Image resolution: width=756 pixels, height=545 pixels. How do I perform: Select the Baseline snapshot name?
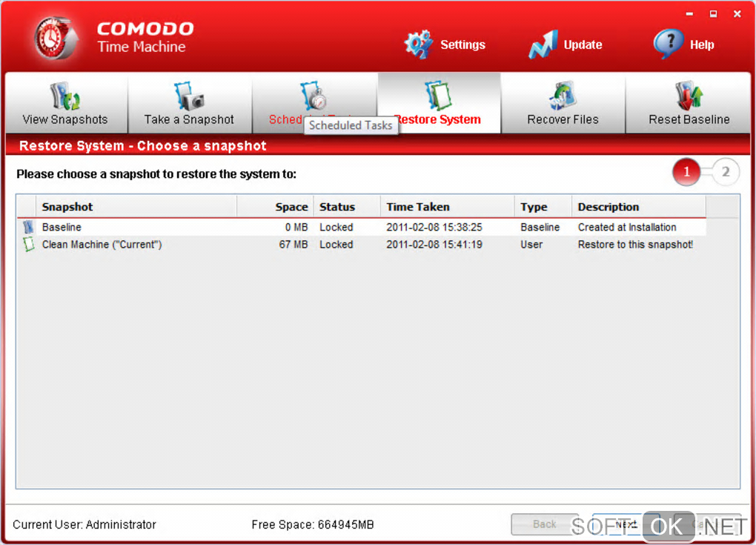pos(62,227)
